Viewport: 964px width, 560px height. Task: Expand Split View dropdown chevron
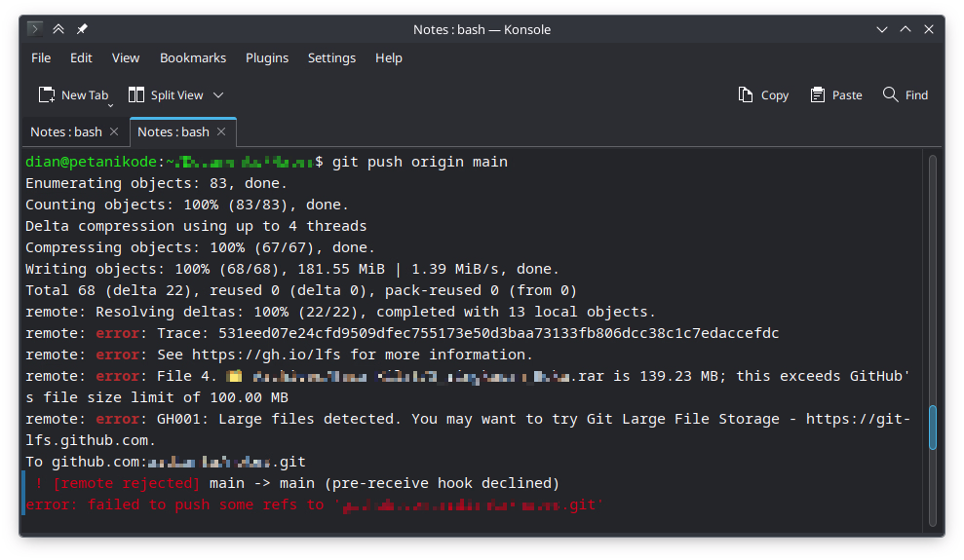coord(218,95)
